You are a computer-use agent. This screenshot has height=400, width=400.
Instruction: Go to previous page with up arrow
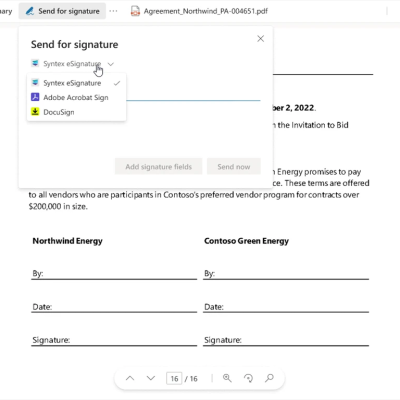click(130, 378)
